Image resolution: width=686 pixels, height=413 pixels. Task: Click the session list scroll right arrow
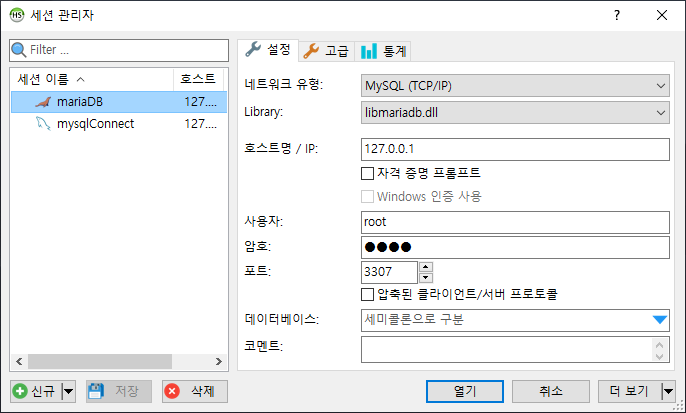point(219,361)
